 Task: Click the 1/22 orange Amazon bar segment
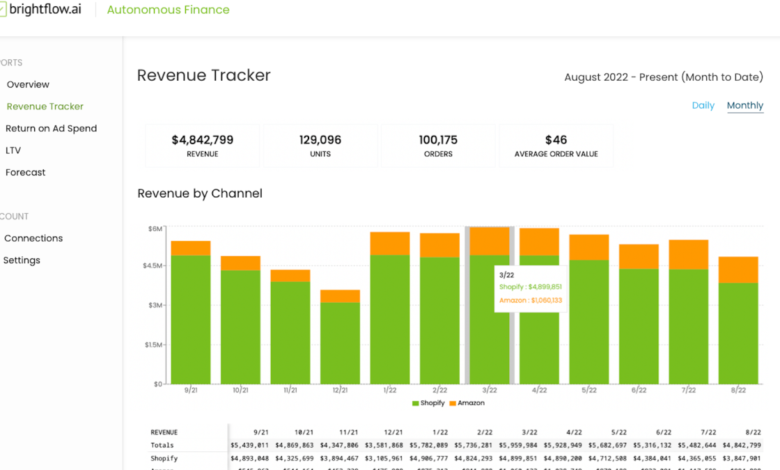coord(390,244)
